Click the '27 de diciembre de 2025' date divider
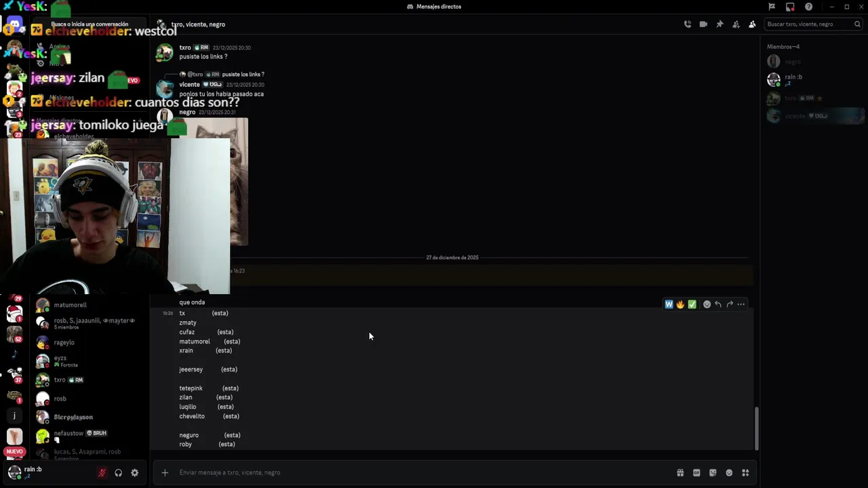Image resolution: width=868 pixels, height=488 pixels. [452, 258]
